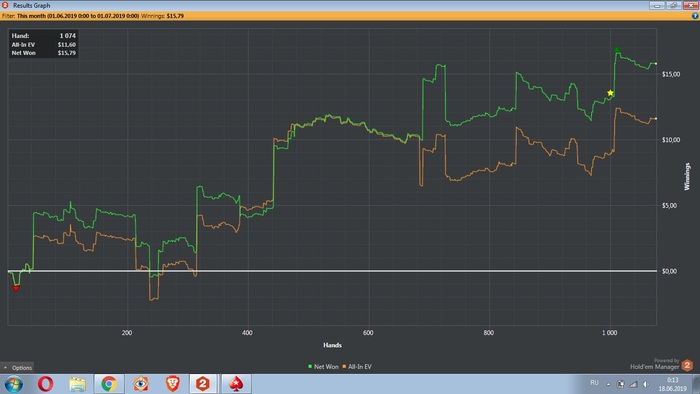Click the RU language indicator

click(594, 383)
